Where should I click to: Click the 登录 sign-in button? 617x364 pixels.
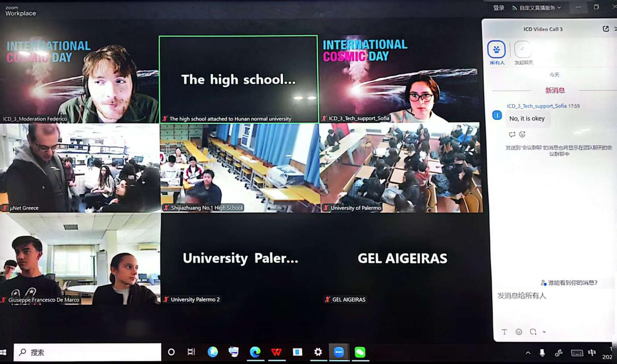[x=499, y=8]
